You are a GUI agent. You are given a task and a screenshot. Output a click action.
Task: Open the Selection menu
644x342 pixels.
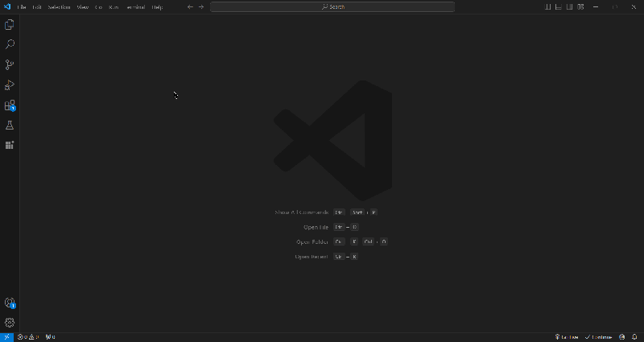(x=59, y=7)
